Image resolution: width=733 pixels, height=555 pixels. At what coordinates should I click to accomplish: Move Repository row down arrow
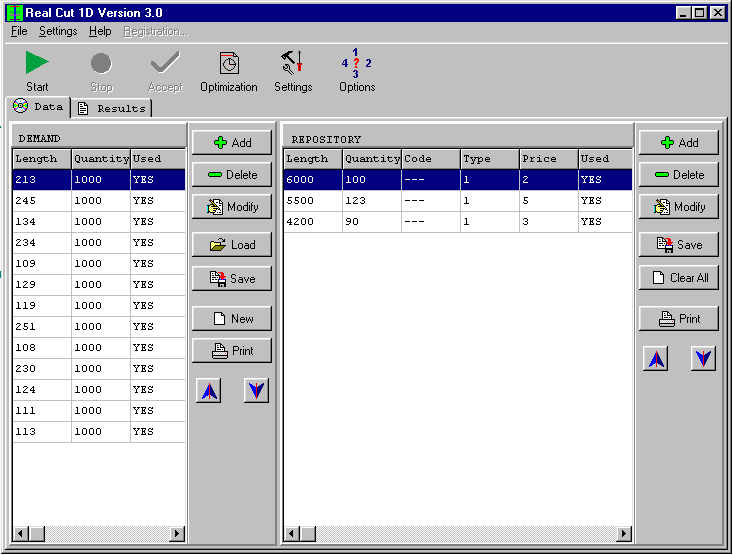pyautogui.click(x=703, y=359)
